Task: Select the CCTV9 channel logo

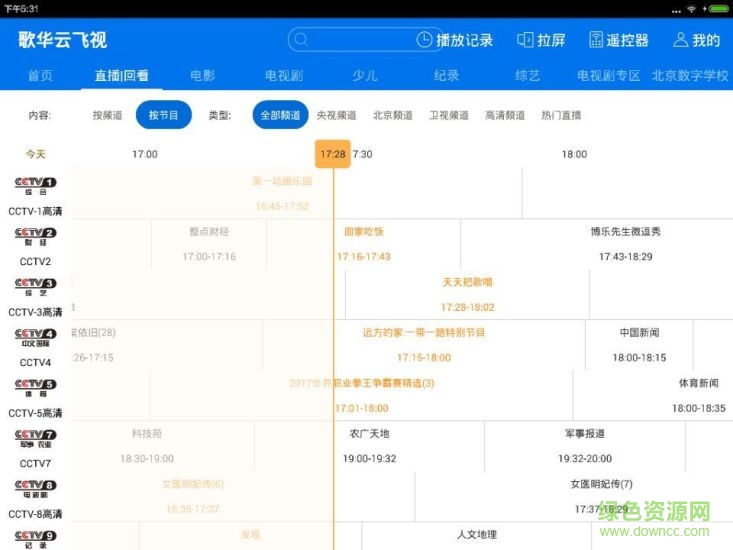Action: tap(36, 539)
